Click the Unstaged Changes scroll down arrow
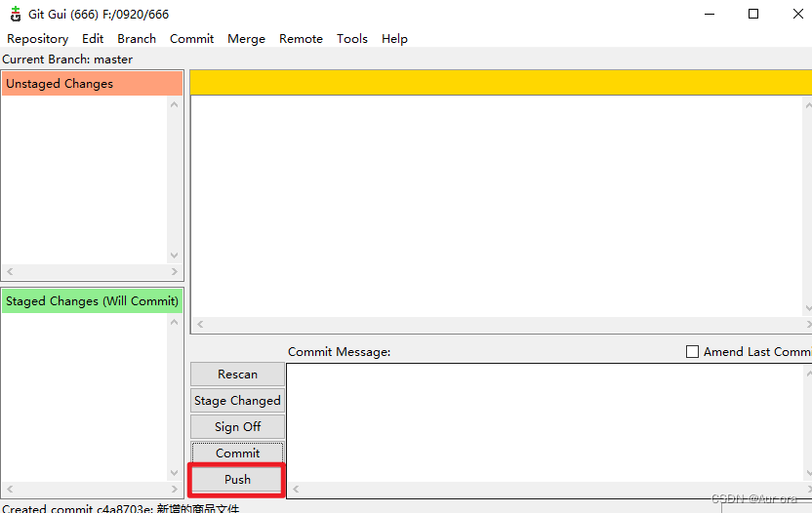This screenshot has width=812, height=513. point(174,256)
